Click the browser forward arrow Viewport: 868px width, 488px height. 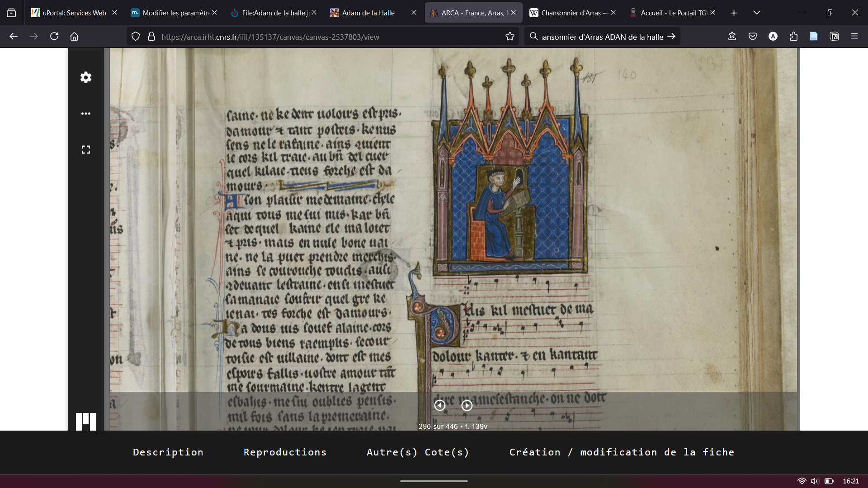click(x=34, y=37)
